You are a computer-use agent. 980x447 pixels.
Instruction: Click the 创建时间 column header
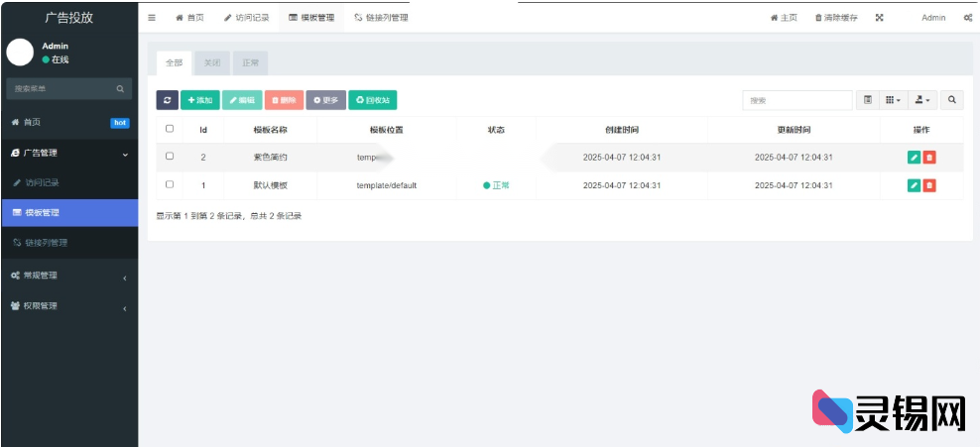coord(622,130)
